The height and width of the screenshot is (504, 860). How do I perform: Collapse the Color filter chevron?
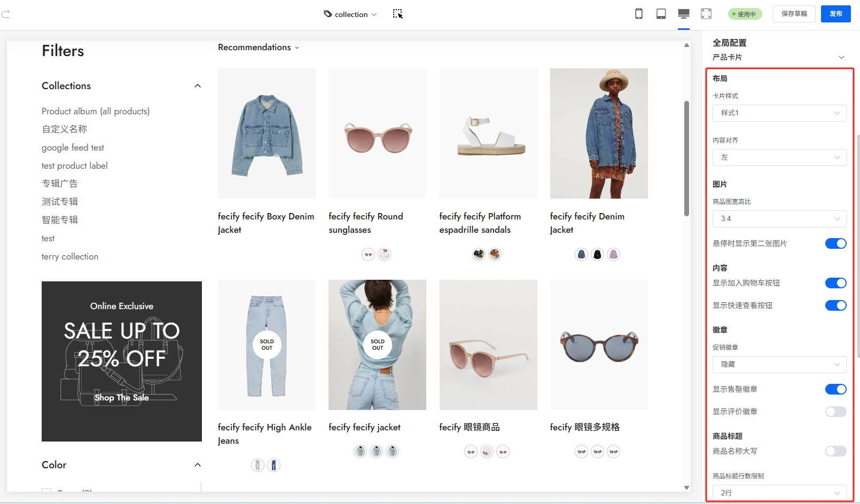point(198,465)
